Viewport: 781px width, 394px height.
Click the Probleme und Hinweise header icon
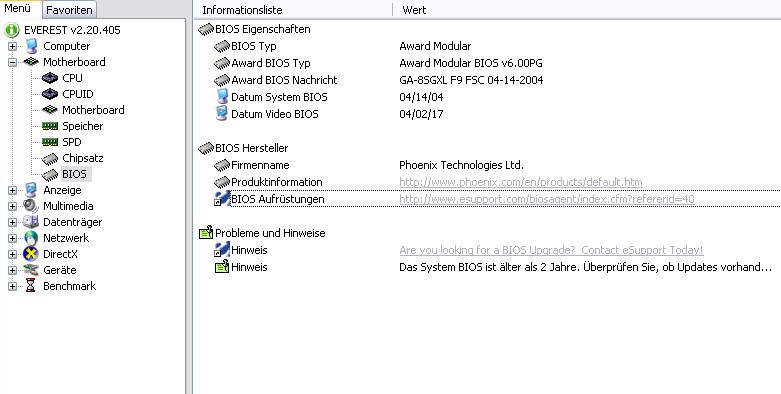coord(206,233)
